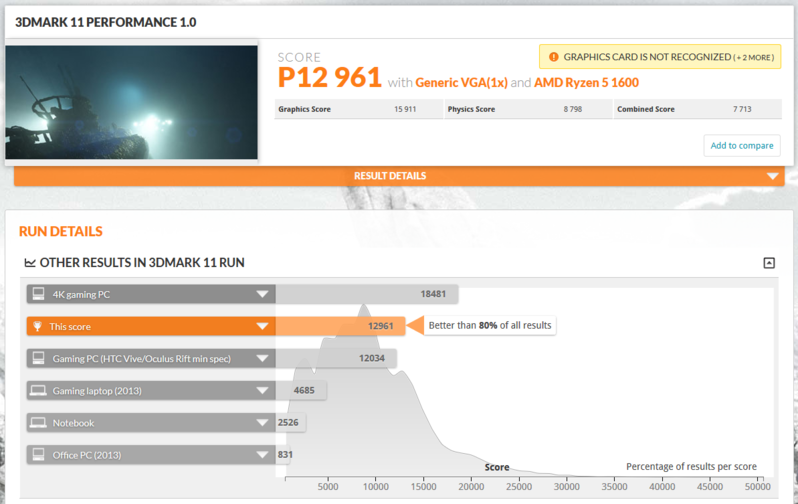Click the 4K gaming PC monitor icon
Viewport: 798px width, 504px height.
pyautogui.click(x=39, y=294)
